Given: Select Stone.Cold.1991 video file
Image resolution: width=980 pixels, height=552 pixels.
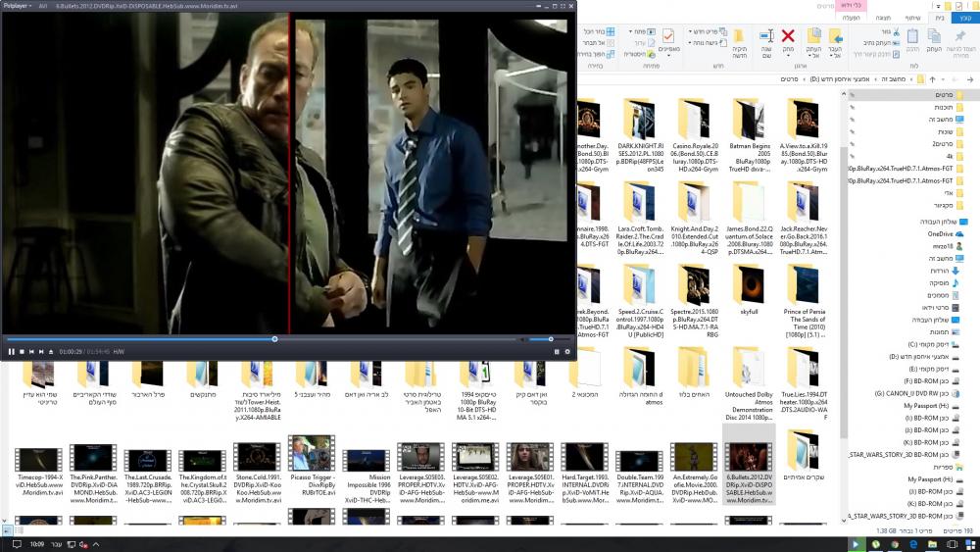Looking at the screenshot, I should (257, 472).
